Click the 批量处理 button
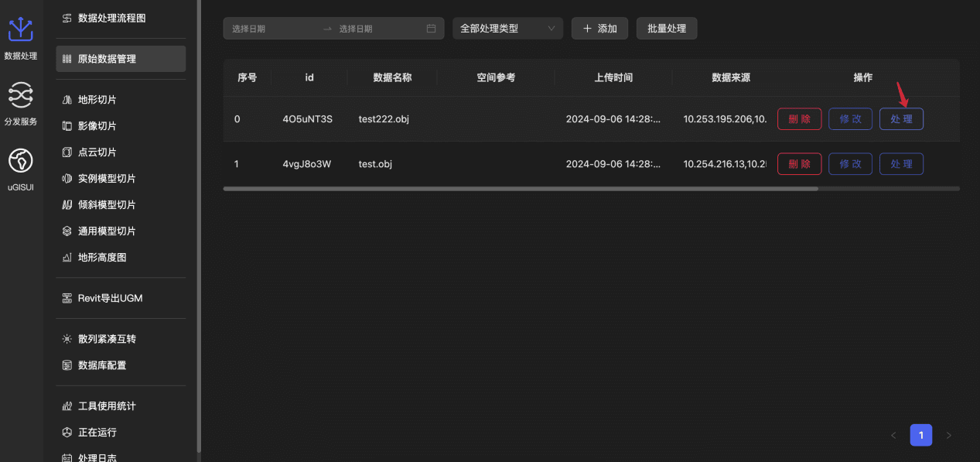 pyautogui.click(x=667, y=29)
